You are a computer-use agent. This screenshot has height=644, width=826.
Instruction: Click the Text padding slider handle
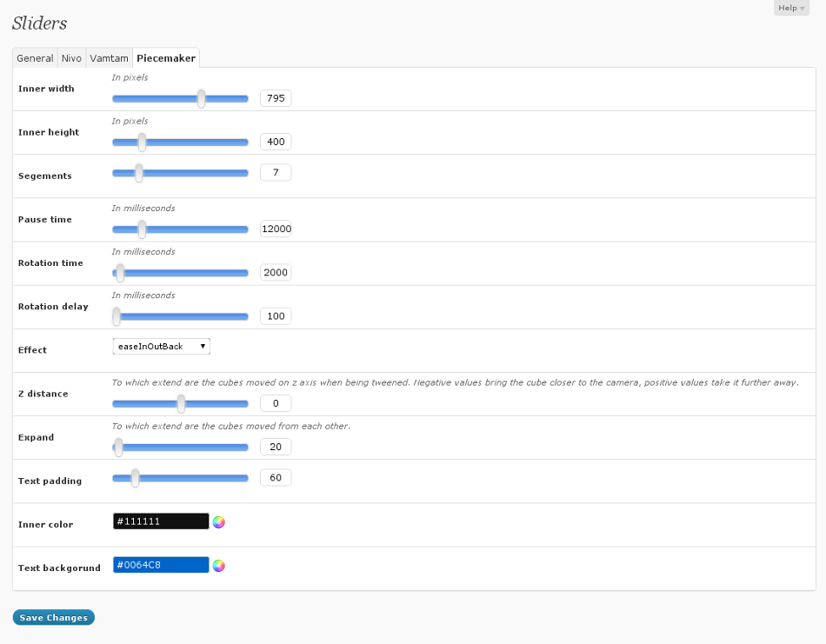135,477
